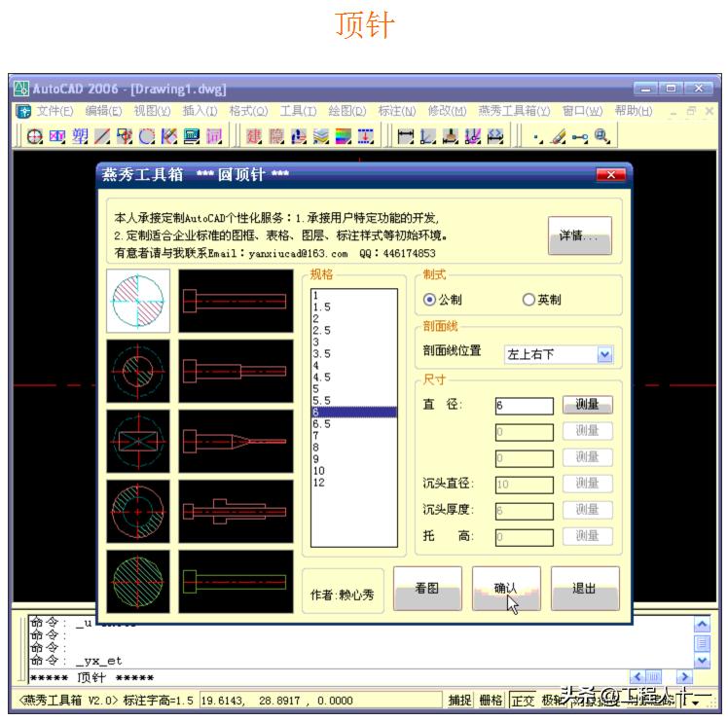Screen dimensions: 728x721
Task: Open the 燕秀工具箱 menu
Action: click(514, 111)
